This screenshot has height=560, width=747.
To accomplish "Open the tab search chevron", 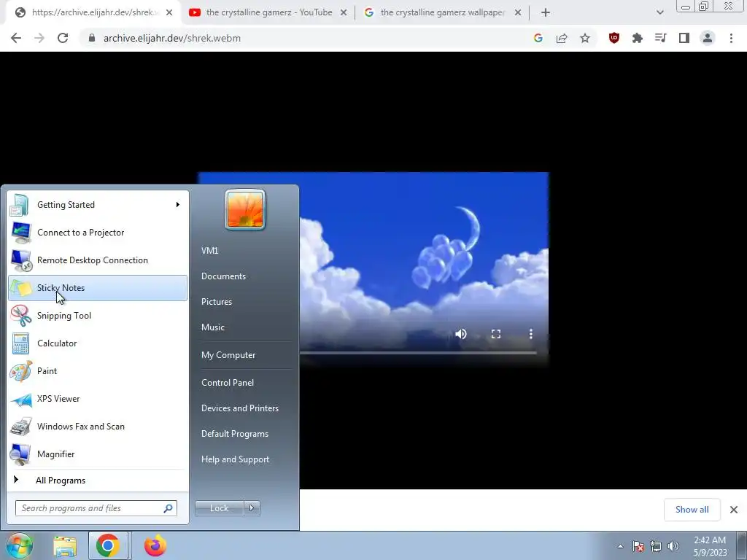I will click(x=659, y=12).
